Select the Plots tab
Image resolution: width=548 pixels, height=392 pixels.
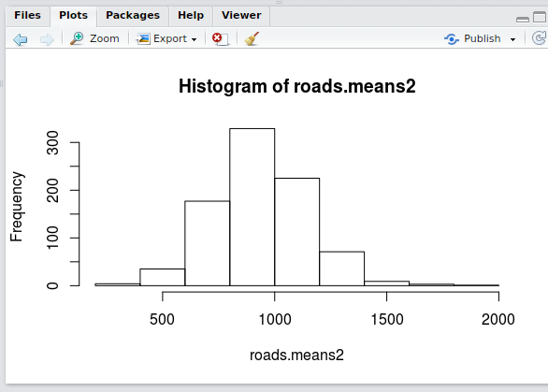click(x=73, y=16)
